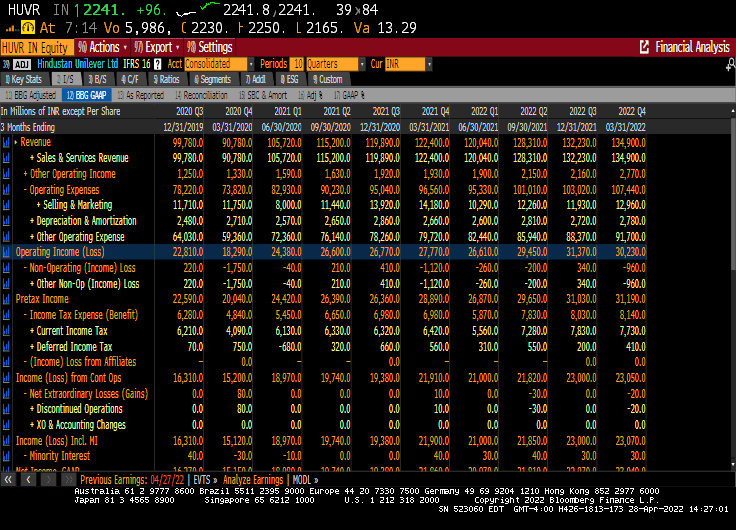Open chart icon for Current Income Tax row
The height and width of the screenshot is (530, 736).
pos(6,331)
